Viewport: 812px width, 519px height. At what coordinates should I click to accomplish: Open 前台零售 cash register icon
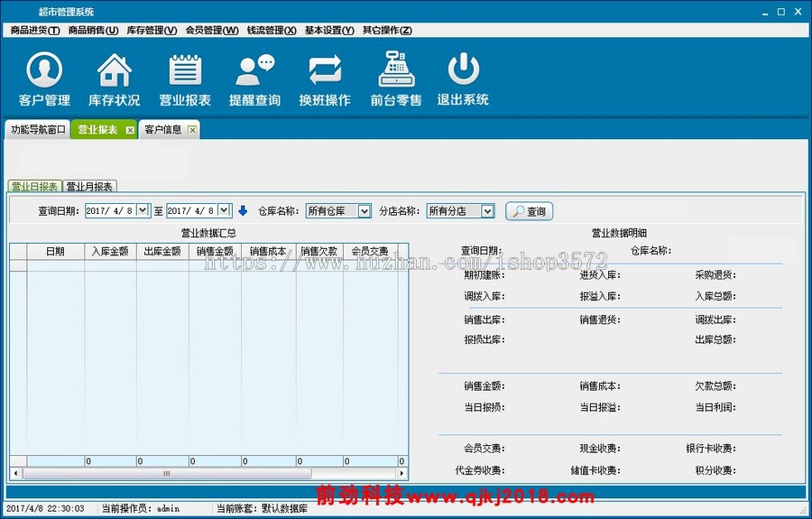tap(396, 79)
